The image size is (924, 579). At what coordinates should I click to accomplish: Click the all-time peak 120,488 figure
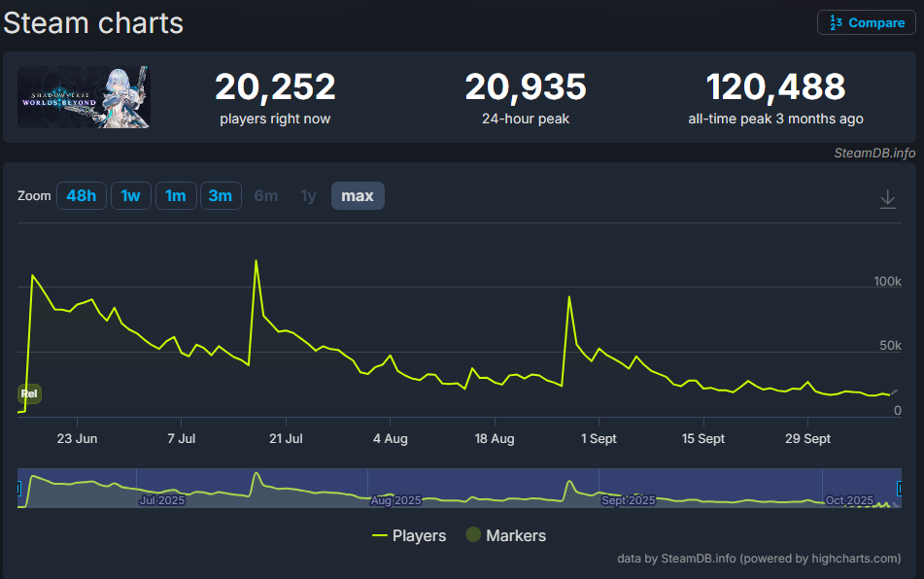pyautogui.click(x=774, y=87)
